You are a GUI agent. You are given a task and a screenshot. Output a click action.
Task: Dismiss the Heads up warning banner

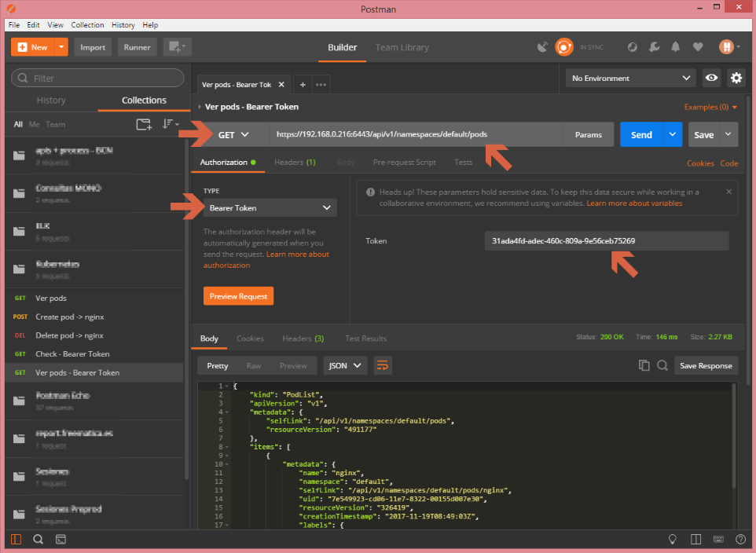click(x=729, y=192)
